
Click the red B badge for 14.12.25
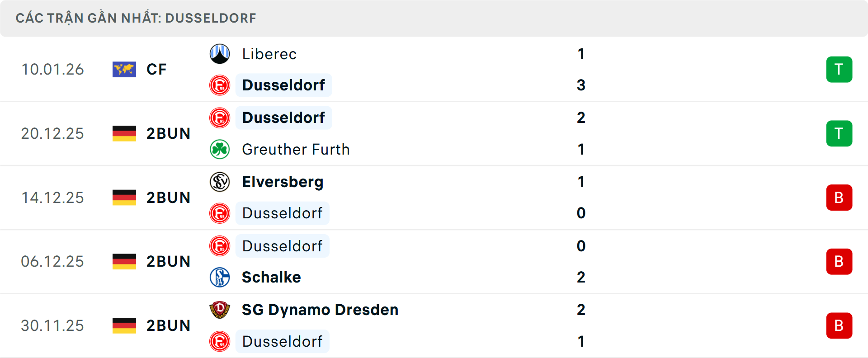[839, 198]
